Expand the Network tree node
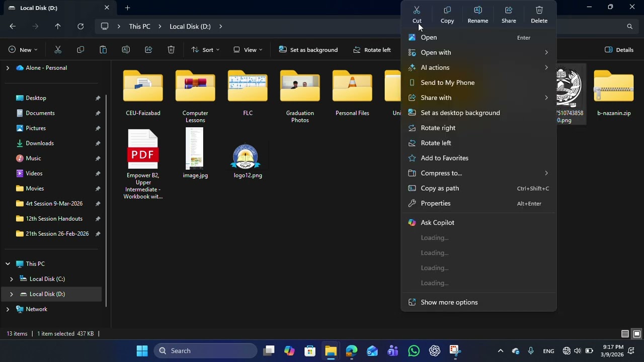The width and height of the screenshot is (644, 362). pos(8,309)
